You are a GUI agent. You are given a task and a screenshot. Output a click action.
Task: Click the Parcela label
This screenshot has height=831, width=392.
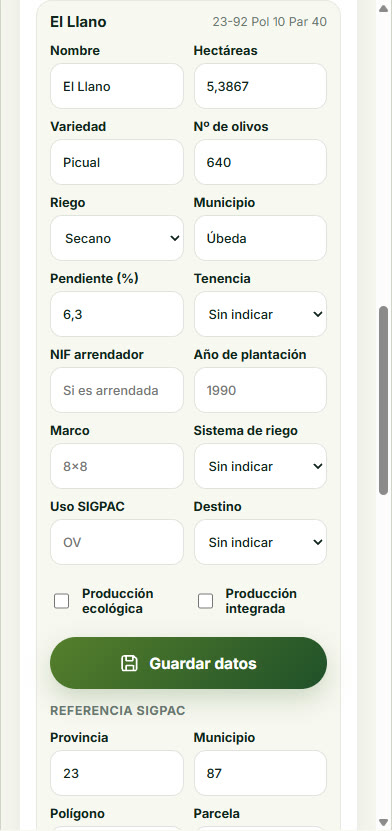click(217, 814)
